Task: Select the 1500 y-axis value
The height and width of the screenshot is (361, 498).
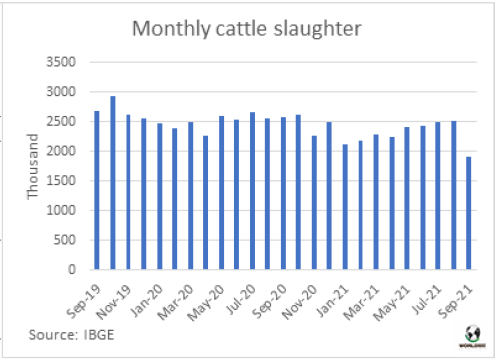Action: (x=61, y=180)
